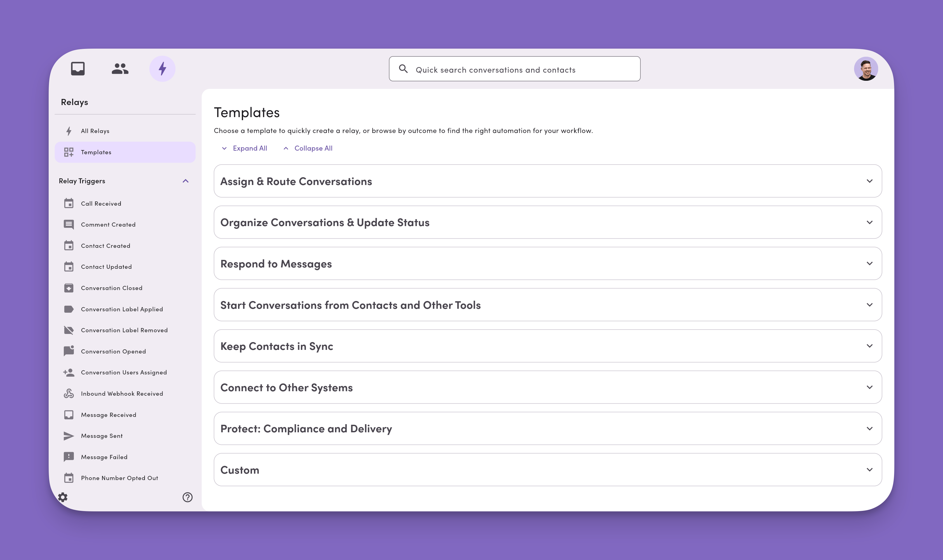Image resolution: width=943 pixels, height=560 pixels.
Task: Click the Conversation Opened chat icon
Action: coord(69,351)
